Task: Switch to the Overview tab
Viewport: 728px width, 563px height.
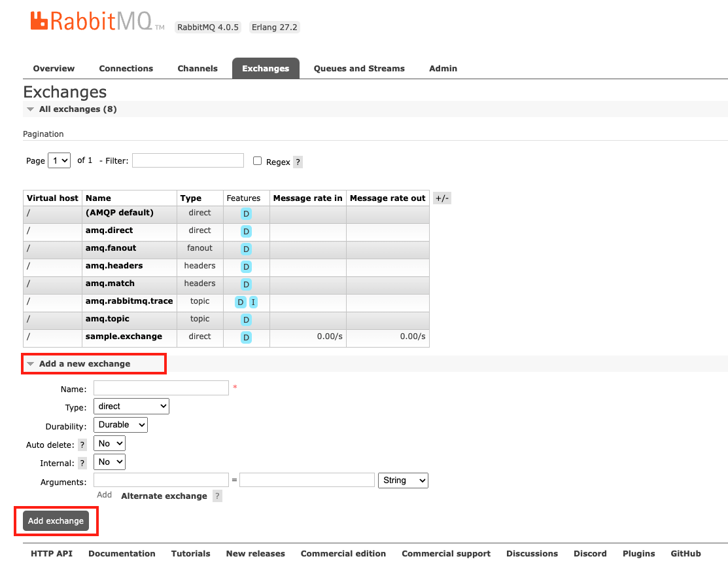Action: point(53,68)
